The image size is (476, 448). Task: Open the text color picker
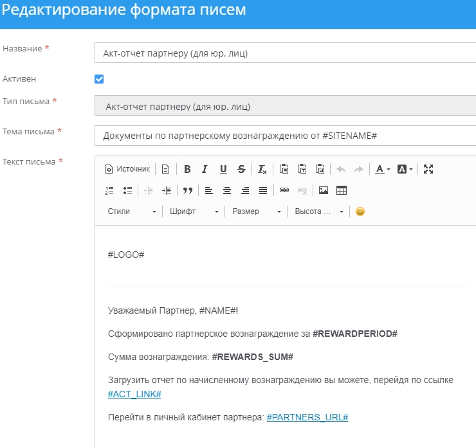383,169
